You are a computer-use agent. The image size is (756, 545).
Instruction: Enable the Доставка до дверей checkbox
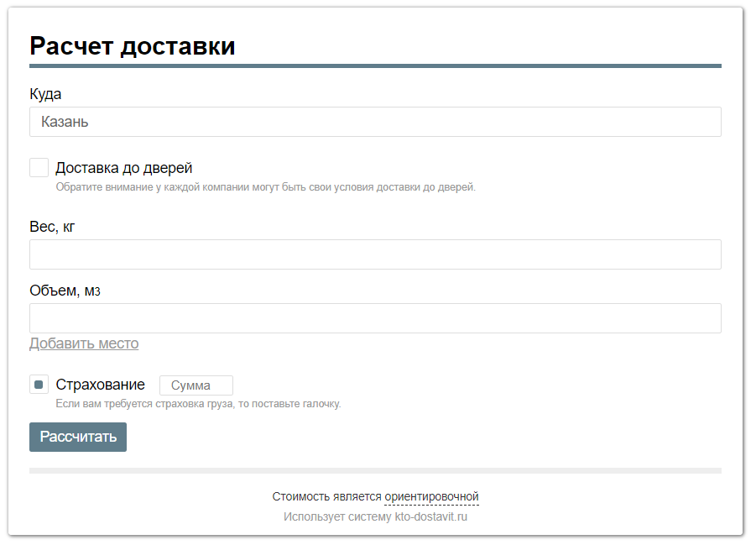[x=39, y=167]
